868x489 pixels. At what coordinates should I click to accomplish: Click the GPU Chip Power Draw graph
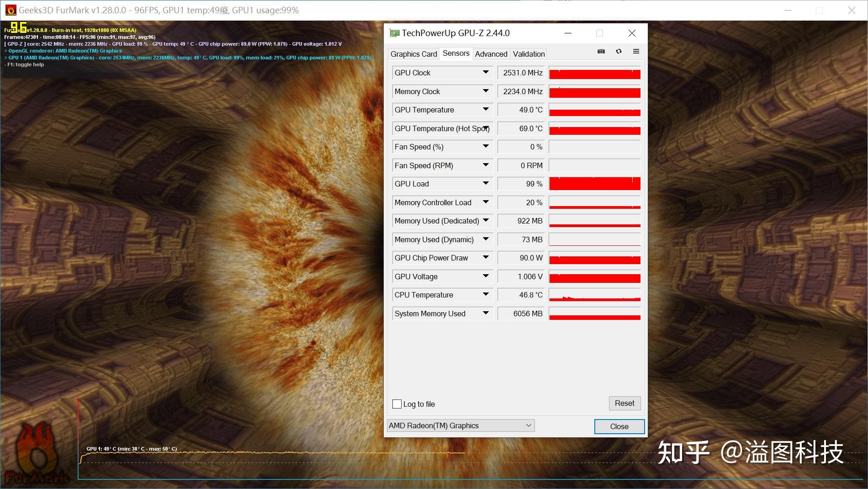(594, 258)
